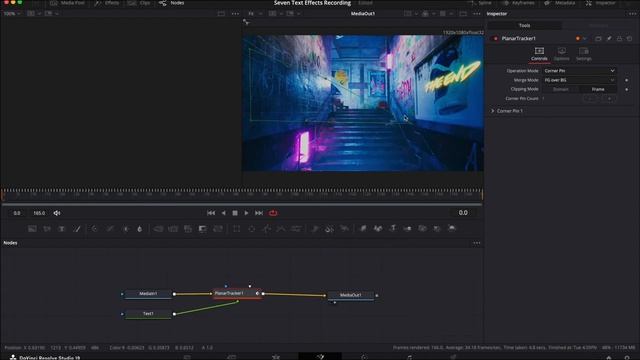This screenshot has width=640, height=360.
Task: Expand the Corner Pin 1 section
Action: (493, 111)
